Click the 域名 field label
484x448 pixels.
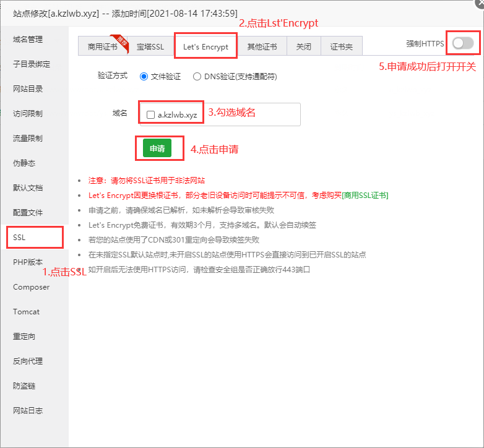coord(120,113)
